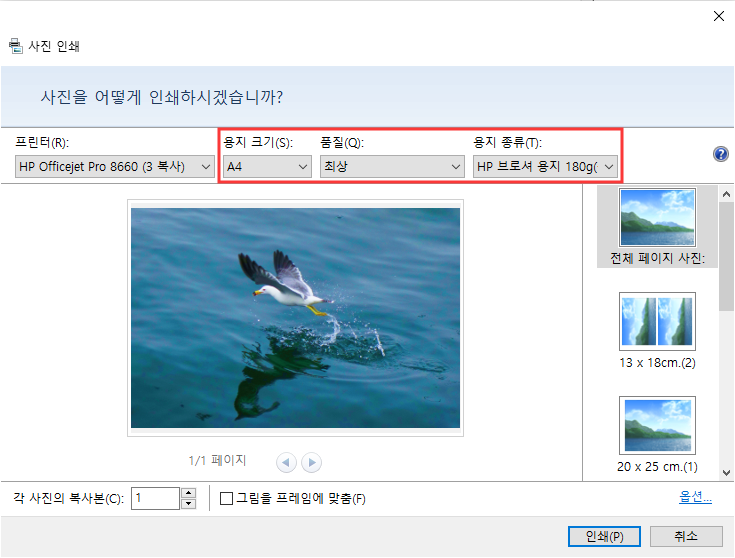The image size is (735, 558).
Task: Open the 품질 dropdown showing 최상
Action: pos(392,167)
